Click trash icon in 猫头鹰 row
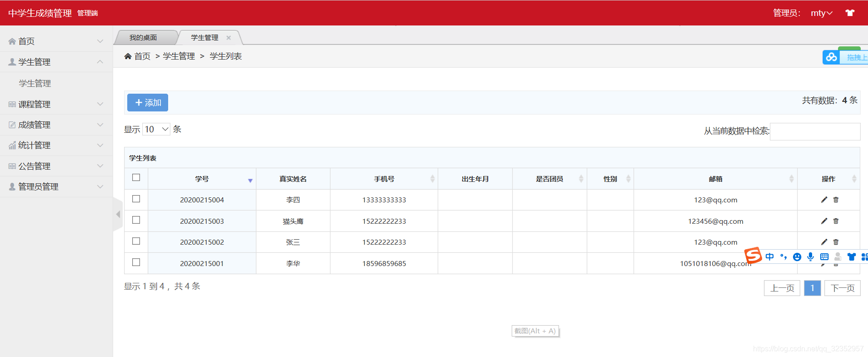 (x=836, y=221)
